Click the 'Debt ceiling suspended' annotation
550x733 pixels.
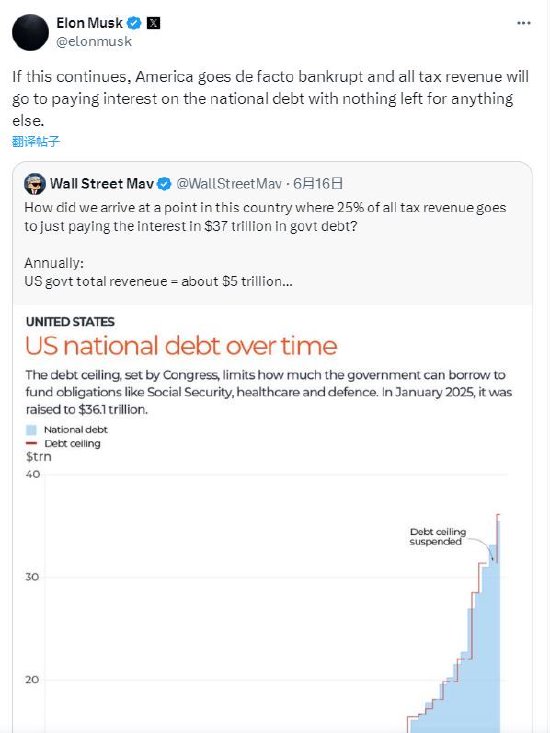pos(437,537)
